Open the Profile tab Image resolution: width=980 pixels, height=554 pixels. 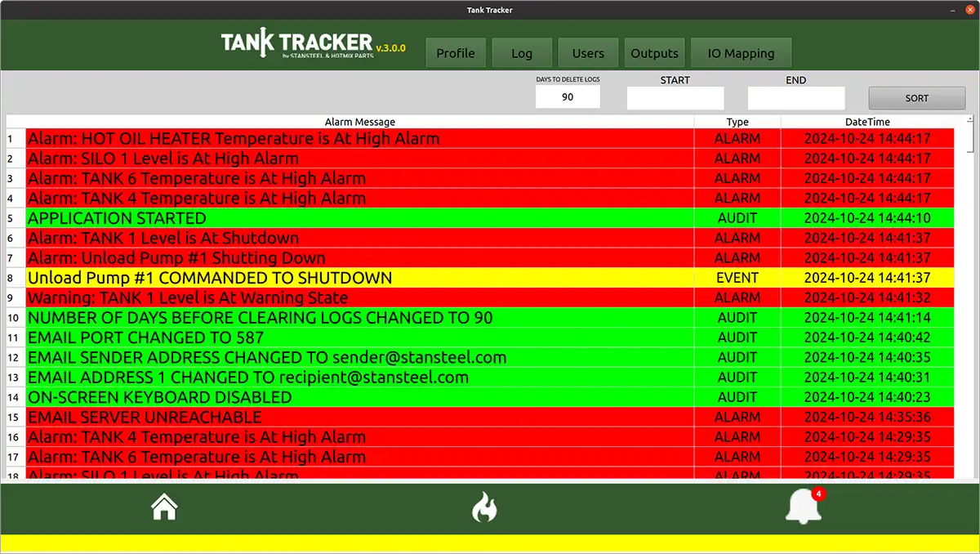coord(456,53)
